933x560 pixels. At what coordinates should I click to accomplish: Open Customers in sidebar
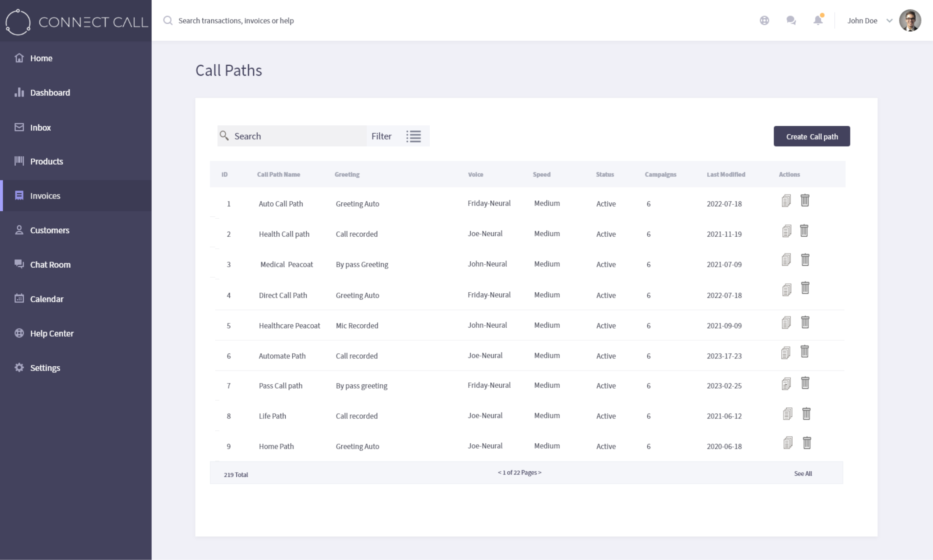(76, 230)
